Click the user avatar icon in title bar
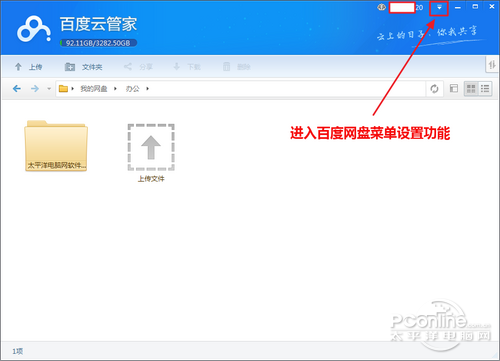500x361 pixels. pos(381,7)
